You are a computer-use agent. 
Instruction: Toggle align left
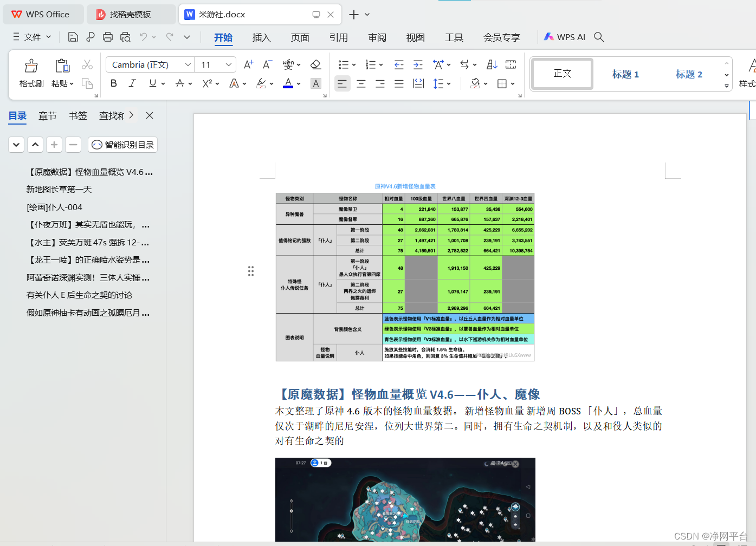point(342,83)
